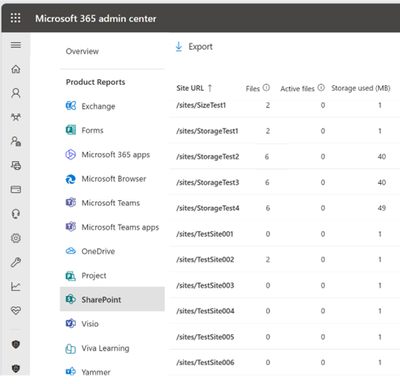Open Users icon in left rail
The width and height of the screenshot is (400, 384).
coord(16,93)
